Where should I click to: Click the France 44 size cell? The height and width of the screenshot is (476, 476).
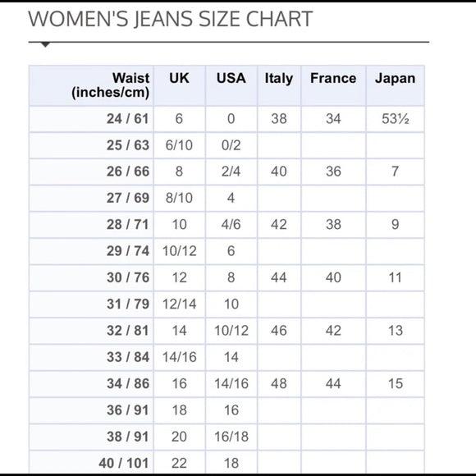[x=333, y=384]
